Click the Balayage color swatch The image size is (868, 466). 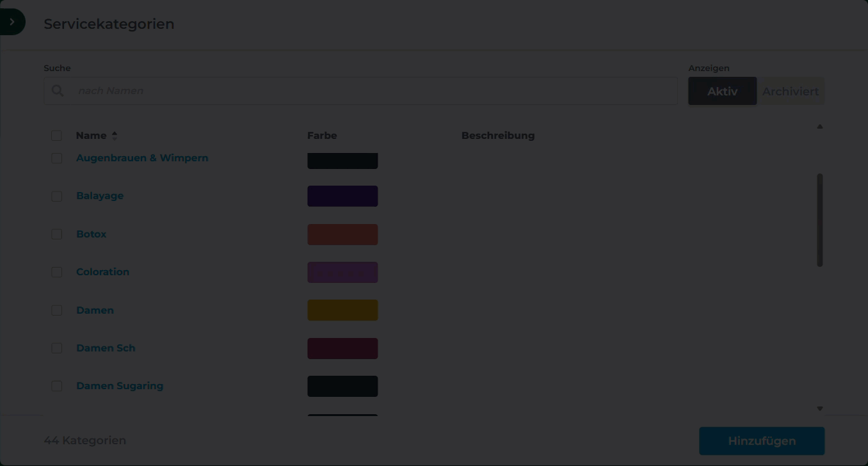342,196
